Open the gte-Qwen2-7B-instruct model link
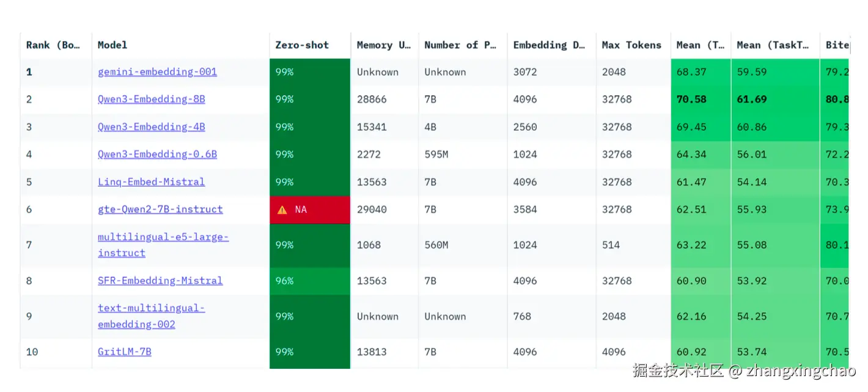Screen dimensions: 868x392 tap(160, 209)
